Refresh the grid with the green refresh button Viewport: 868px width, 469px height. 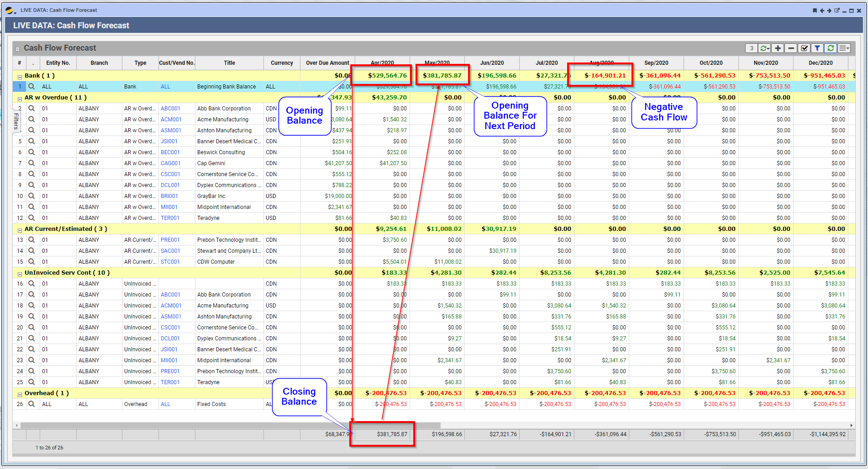(x=831, y=48)
